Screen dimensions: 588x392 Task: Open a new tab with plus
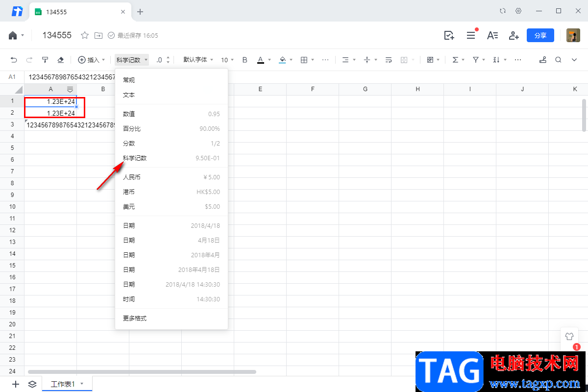click(140, 12)
